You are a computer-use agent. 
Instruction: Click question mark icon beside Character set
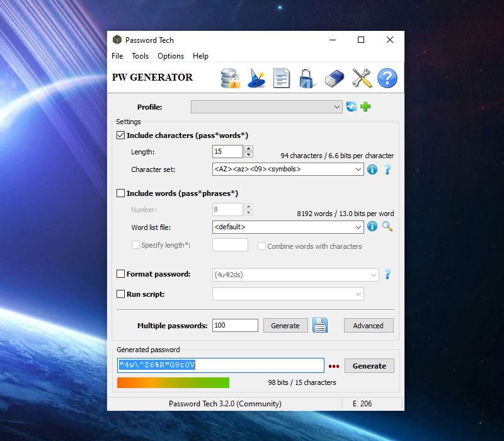387,169
